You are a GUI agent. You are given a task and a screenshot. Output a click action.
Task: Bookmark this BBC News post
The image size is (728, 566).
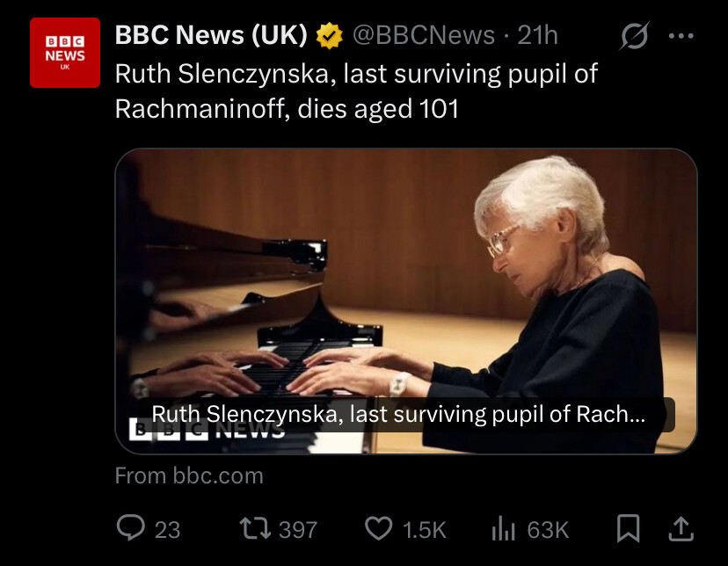click(628, 527)
